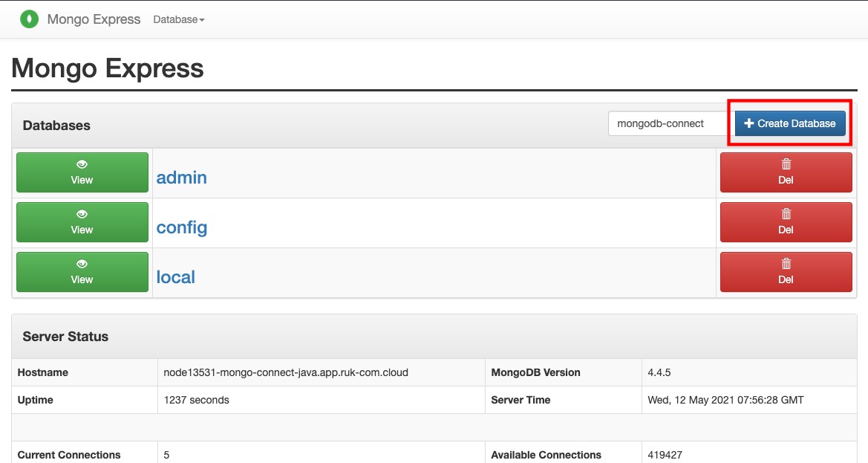Open the Database dropdown in navbar

click(179, 19)
